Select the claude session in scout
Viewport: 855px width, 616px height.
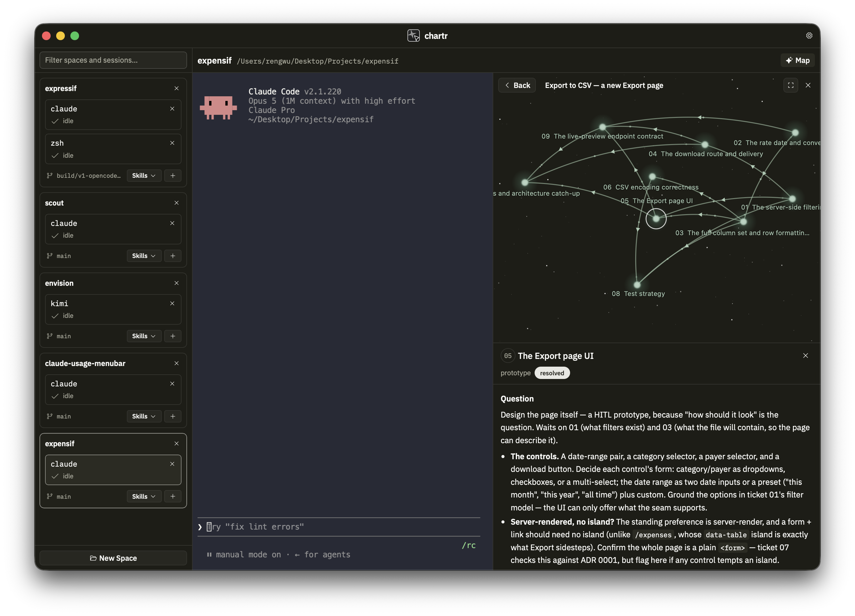coord(113,229)
